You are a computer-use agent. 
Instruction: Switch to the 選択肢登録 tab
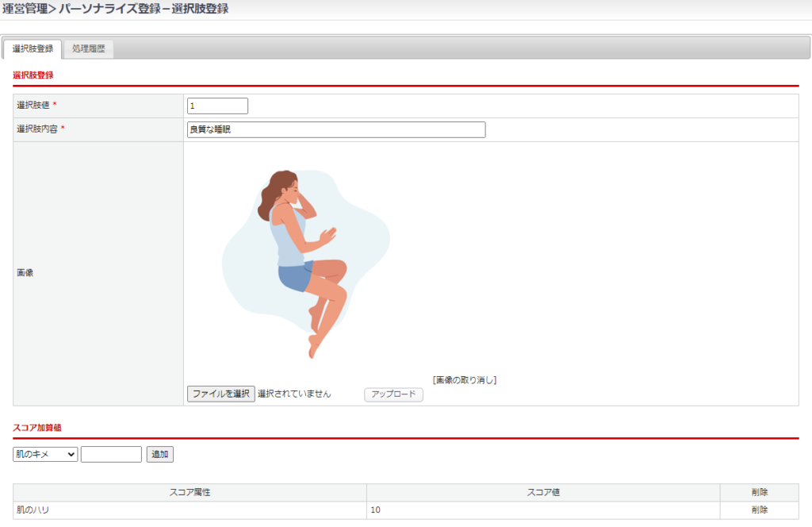(x=33, y=48)
